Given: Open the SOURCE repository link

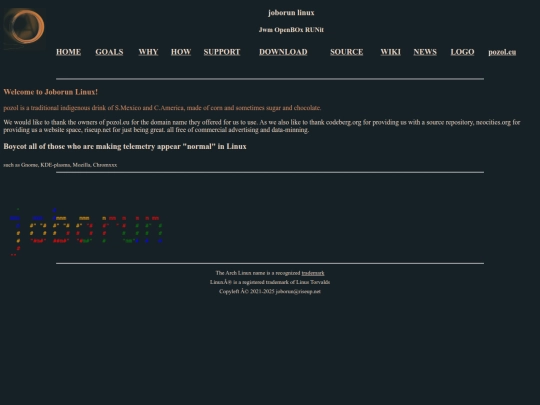Looking at the screenshot, I should tap(346, 52).
